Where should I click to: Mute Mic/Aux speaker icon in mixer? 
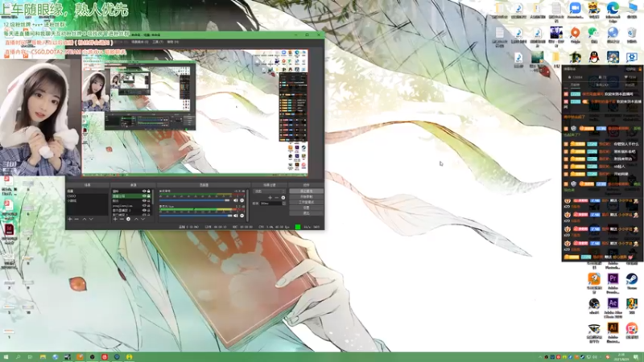tap(236, 216)
